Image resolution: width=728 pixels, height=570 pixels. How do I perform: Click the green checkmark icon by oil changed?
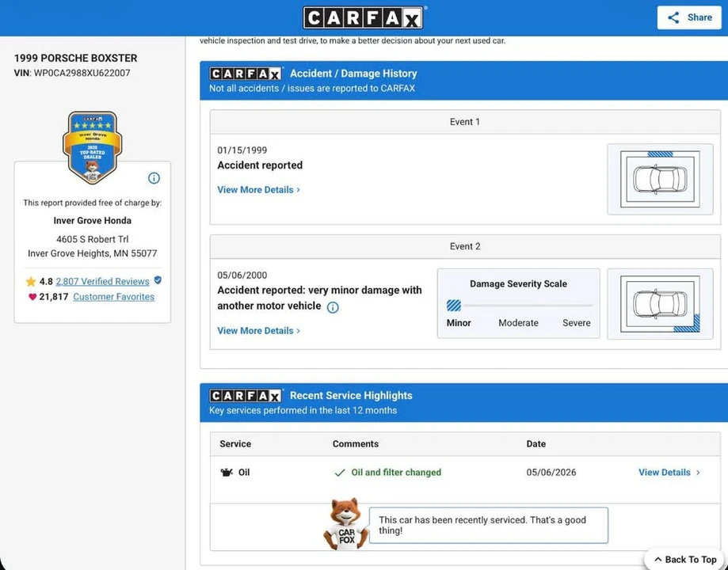click(x=340, y=473)
